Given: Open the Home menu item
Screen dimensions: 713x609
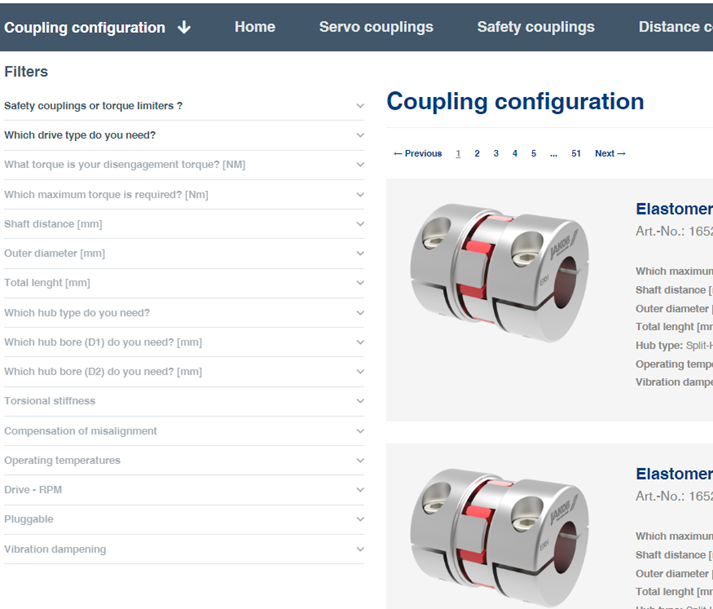Looking at the screenshot, I should [x=255, y=27].
